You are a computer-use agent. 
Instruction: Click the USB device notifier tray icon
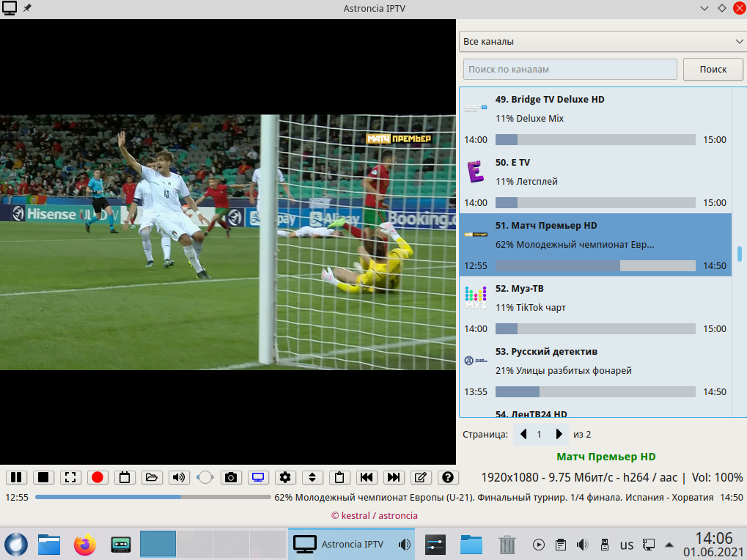605,545
